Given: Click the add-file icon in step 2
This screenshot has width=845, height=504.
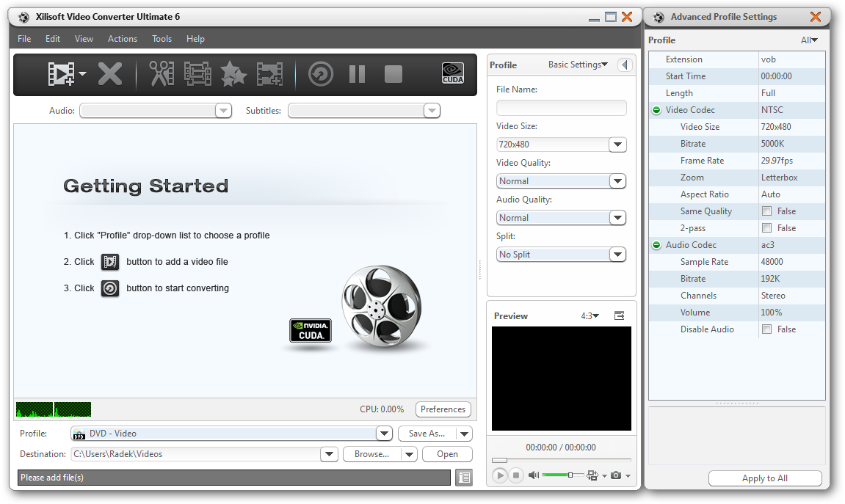Looking at the screenshot, I should click(110, 262).
